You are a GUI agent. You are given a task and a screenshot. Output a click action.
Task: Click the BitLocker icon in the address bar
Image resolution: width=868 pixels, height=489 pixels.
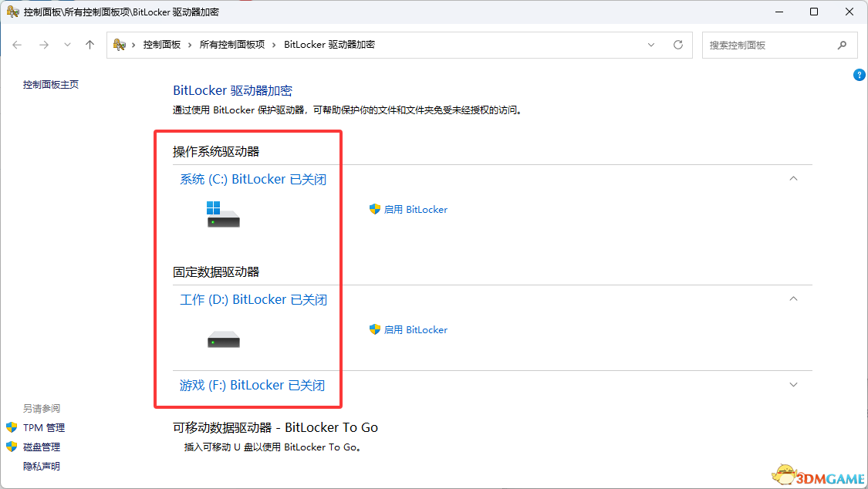(118, 45)
